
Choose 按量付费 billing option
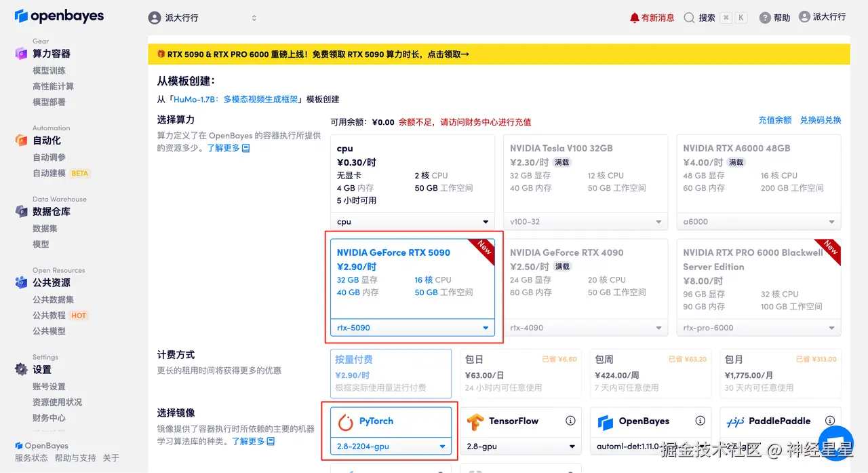tap(391, 373)
